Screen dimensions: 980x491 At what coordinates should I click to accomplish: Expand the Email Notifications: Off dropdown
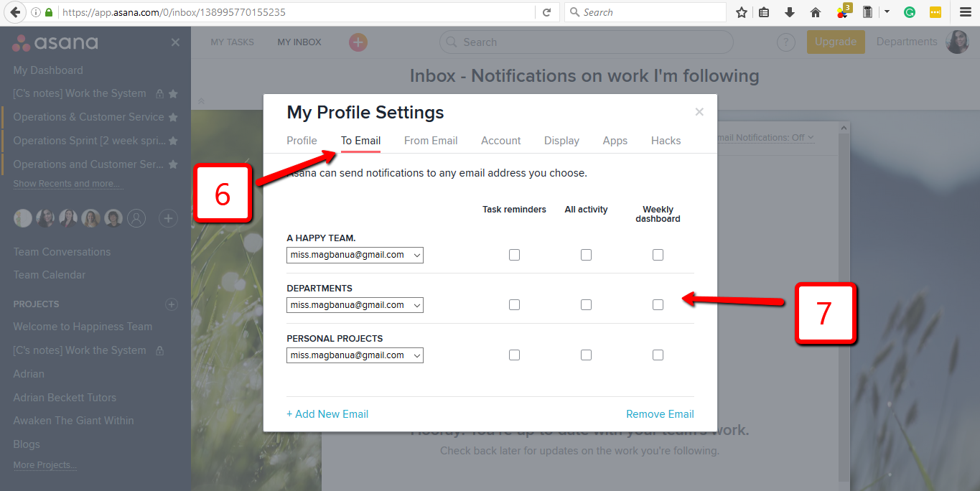pos(765,136)
